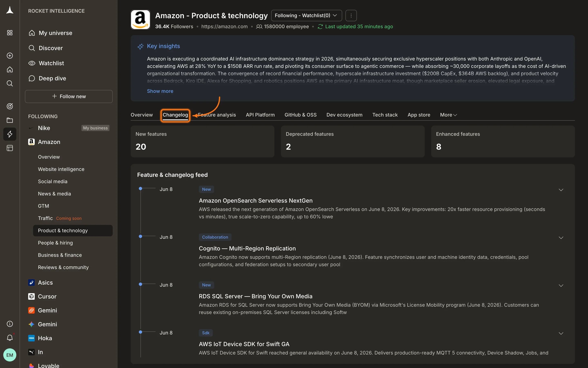Open the https://amazon.com link

(224, 27)
